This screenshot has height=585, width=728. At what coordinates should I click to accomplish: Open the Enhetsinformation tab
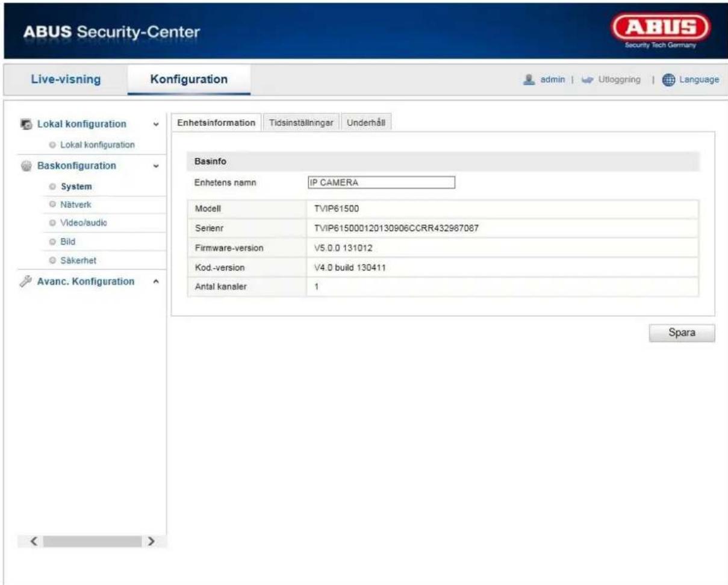click(x=216, y=122)
